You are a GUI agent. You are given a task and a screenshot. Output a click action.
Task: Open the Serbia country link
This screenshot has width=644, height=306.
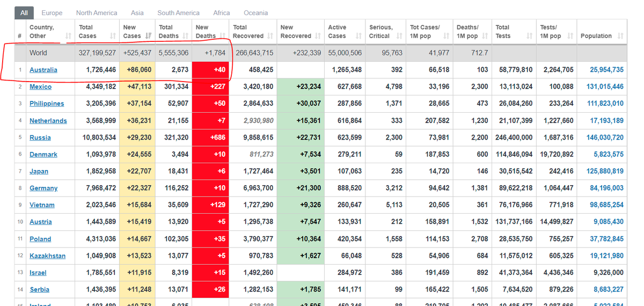tap(40, 289)
